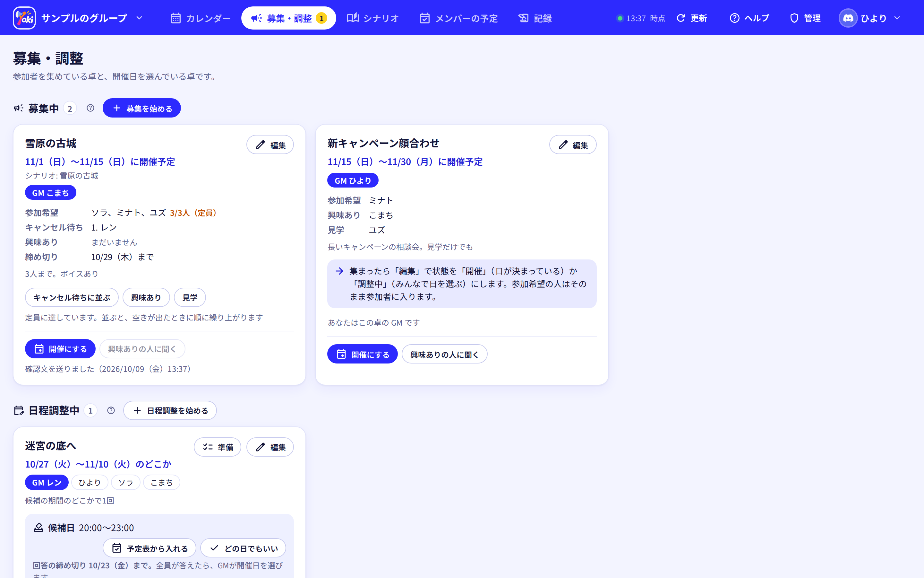
Task: Click 開催にする on 新キャンペーン顔合わせ card
Action: [362, 354]
